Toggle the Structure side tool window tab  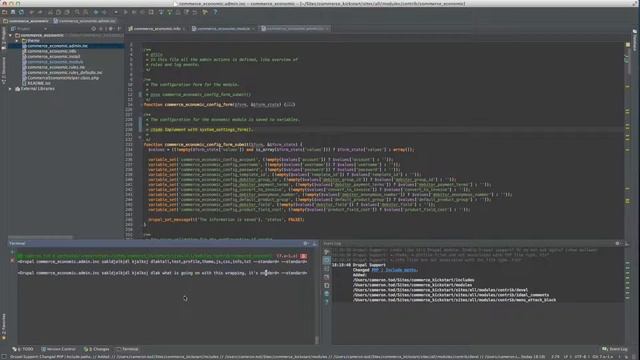(4, 70)
